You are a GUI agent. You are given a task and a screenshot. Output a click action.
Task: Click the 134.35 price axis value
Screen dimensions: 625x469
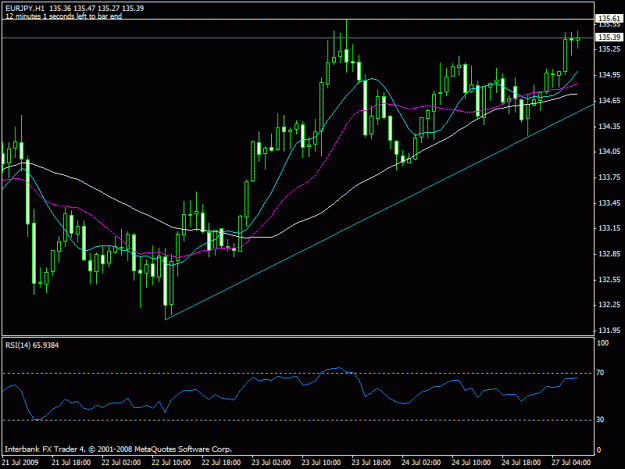tap(609, 126)
